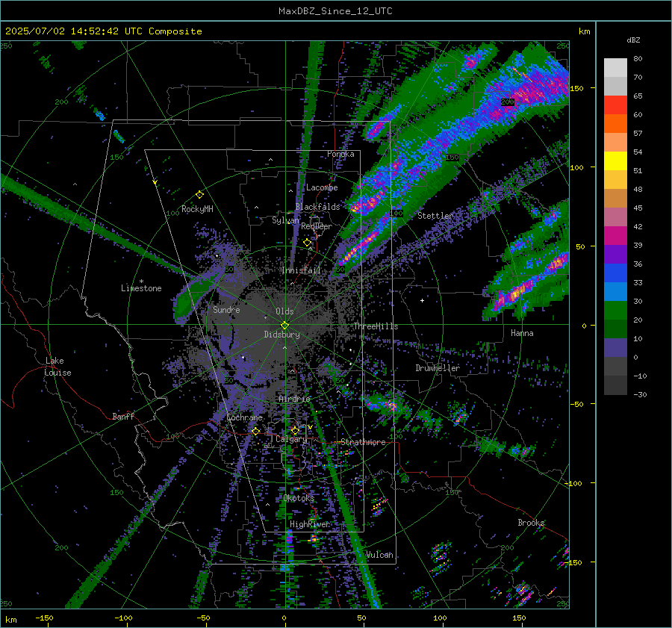Click the Okotoks label

click(299, 498)
